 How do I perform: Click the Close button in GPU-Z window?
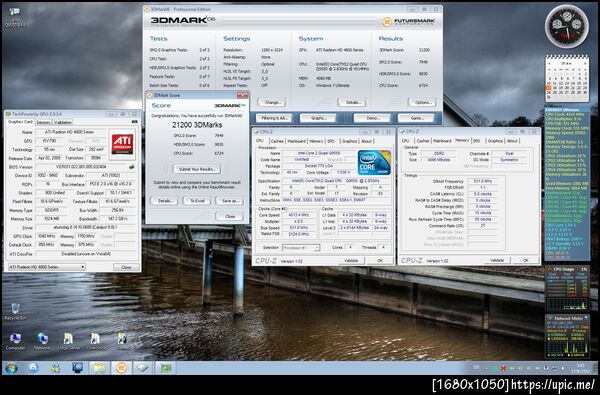[x=126, y=267]
